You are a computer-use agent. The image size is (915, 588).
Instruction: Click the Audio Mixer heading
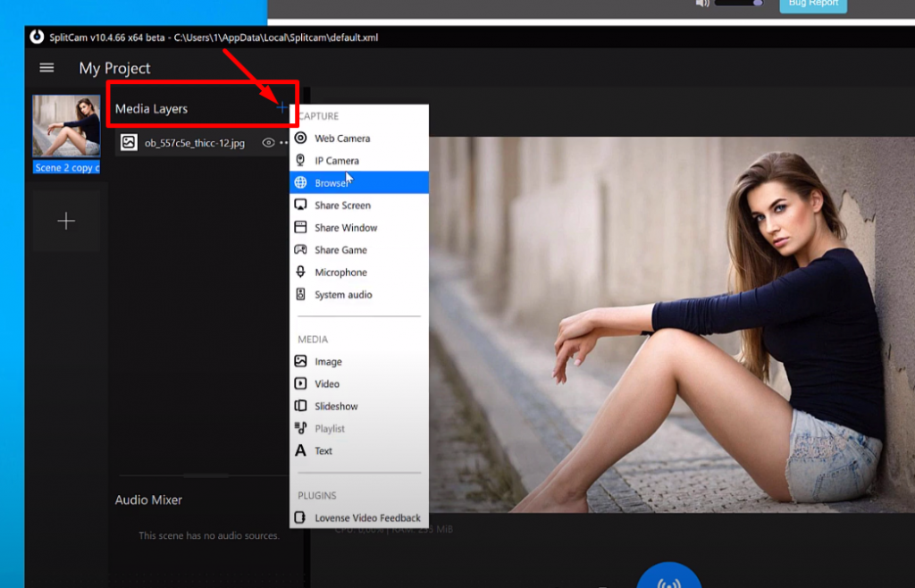tap(148, 500)
